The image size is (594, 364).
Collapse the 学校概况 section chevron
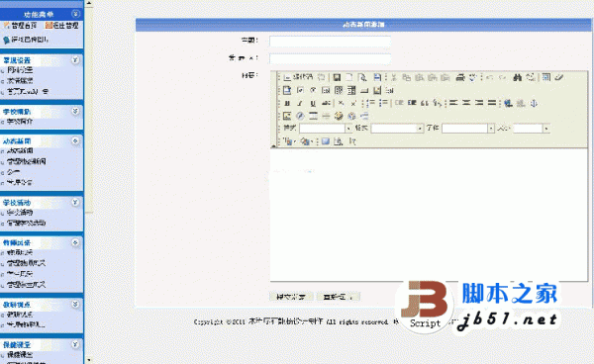(x=75, y=111)
